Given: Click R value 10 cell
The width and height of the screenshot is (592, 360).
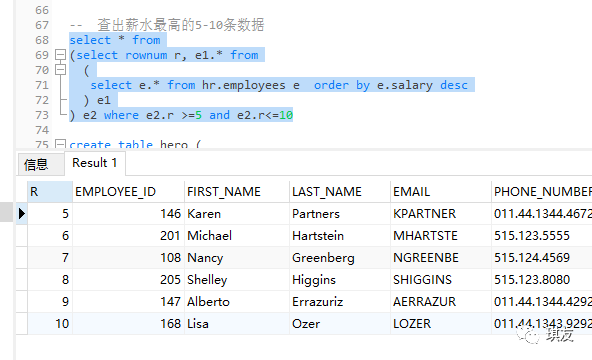Looking at the screenshot, I should point(50,323).
